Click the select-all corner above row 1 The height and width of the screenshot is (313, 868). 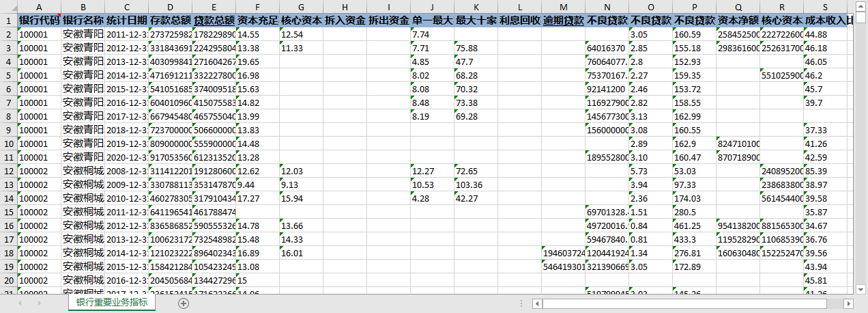click(x=8, y=6)
